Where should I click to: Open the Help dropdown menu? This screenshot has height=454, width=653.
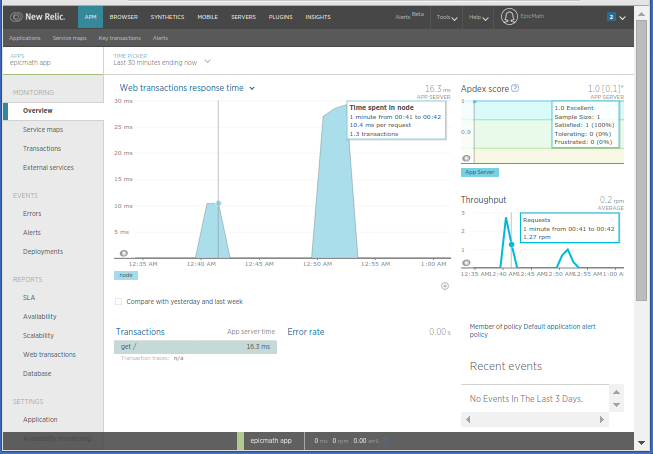(478, 17)
